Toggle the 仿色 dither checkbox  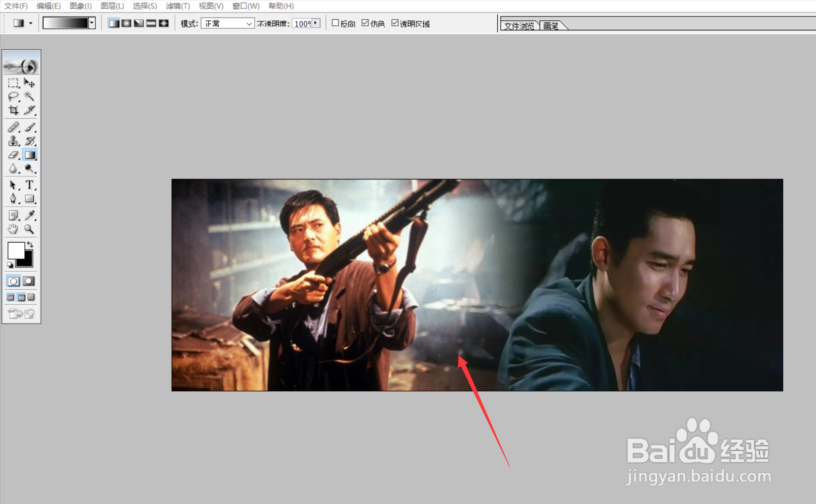point(365,23)
